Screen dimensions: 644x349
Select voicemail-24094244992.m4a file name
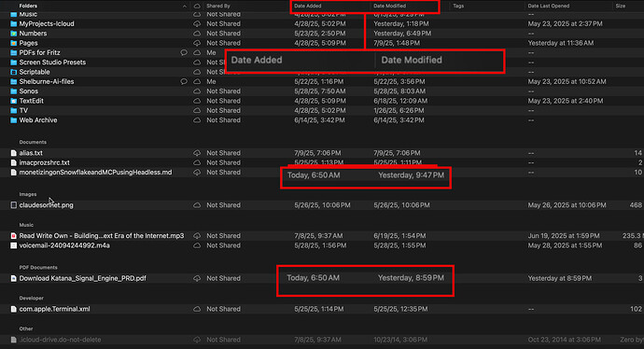[x=64, y=245]
